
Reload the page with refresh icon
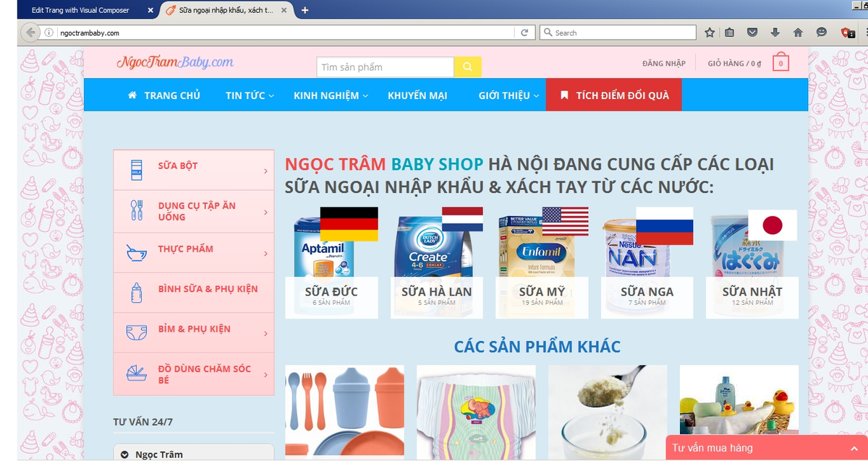[524, 33]
